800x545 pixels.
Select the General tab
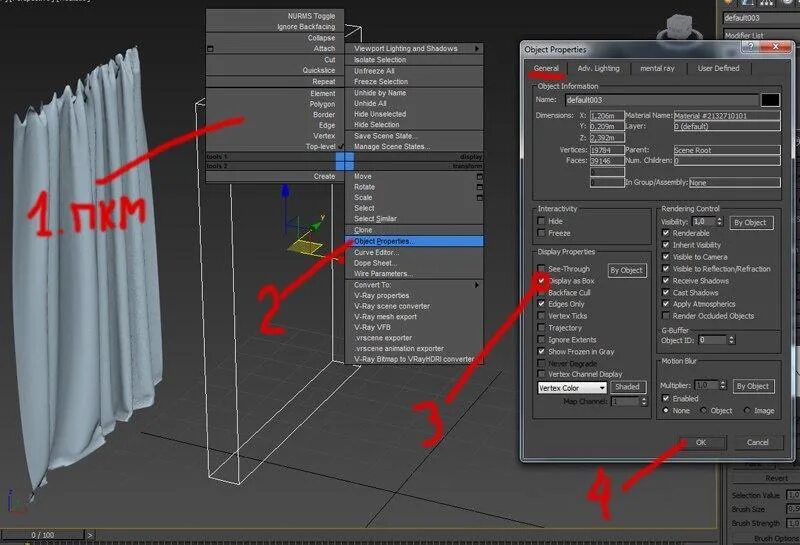pos(546,68)
